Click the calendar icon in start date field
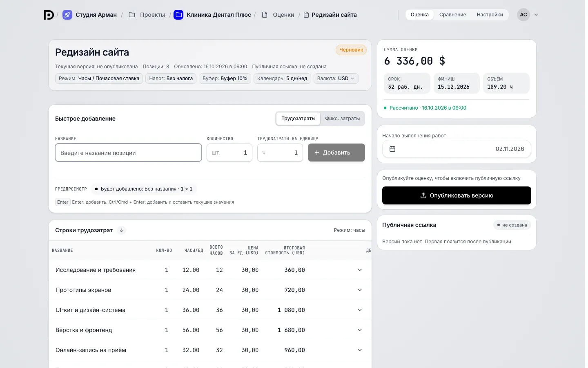This screenshot has height=368, width=588. pyautogui.click(x=392, y=149)
